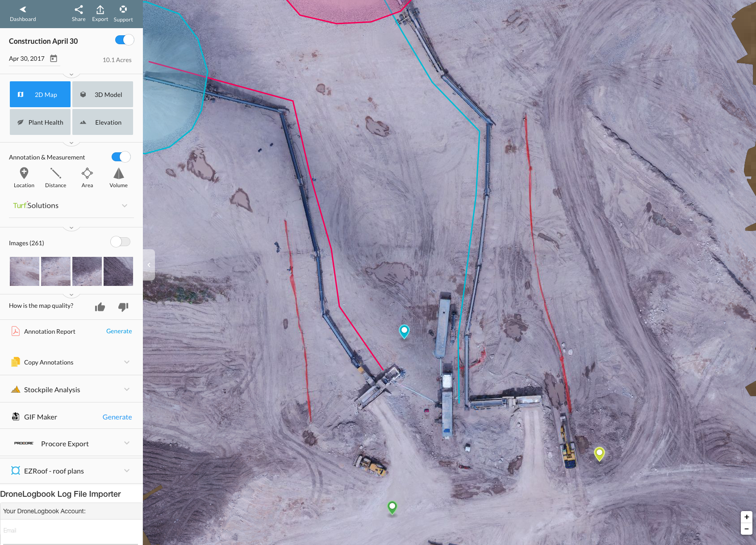Click the Stockpile Analysis label
This screenshot has width=756, height=545.
(52, 390)
